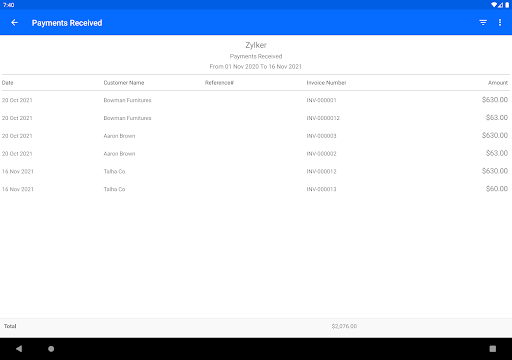Select the Invoice Number column header

tap(326, 83)
